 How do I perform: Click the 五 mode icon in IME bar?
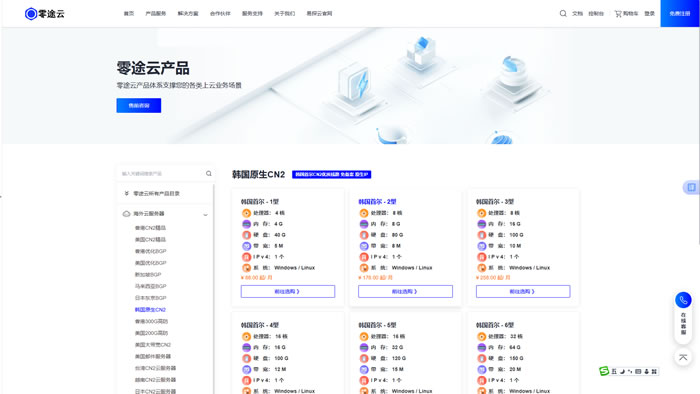[614, 371]
